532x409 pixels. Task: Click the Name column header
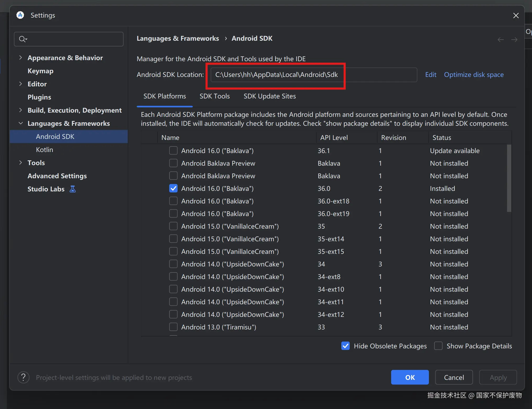point(237,138)
